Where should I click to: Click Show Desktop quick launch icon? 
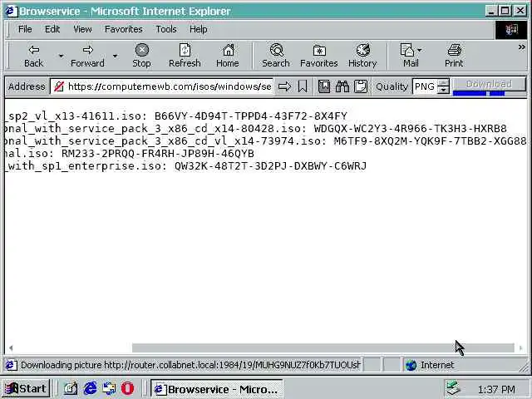[71, 388]
